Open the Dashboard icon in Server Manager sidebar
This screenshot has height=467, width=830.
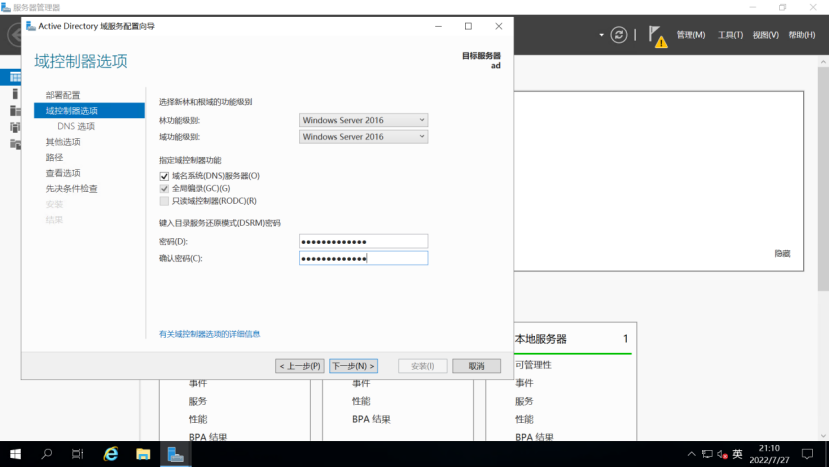15,77
